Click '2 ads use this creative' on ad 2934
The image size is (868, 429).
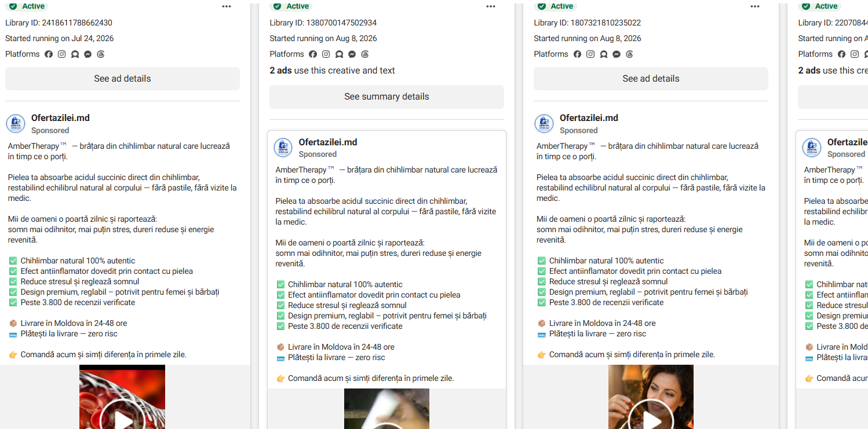click(x=332, y=71)
